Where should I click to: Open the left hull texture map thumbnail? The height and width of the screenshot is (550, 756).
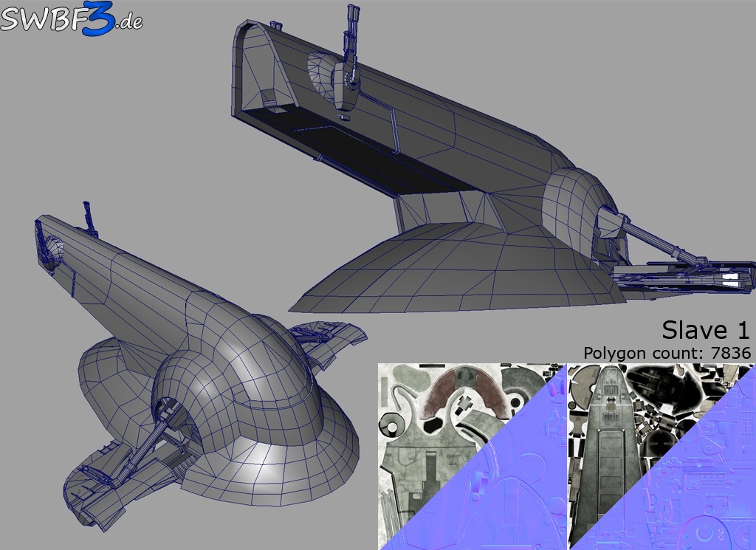pos(472,456)
